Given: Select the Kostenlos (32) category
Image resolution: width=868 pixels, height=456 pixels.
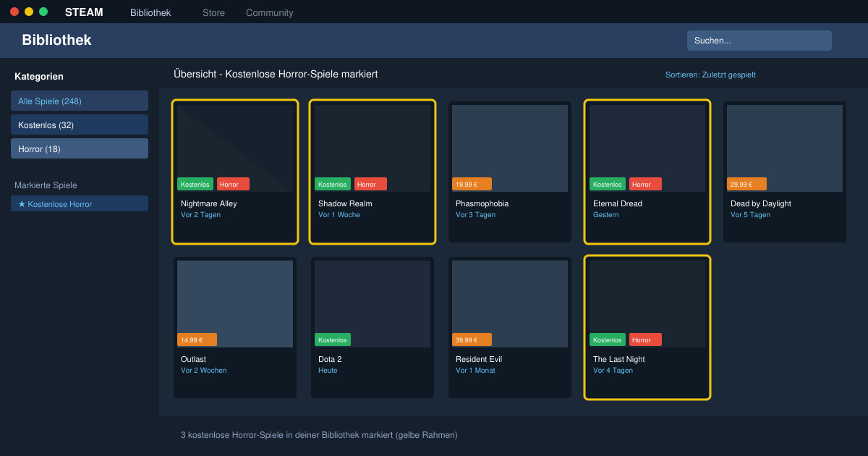Looking at the screenshot, I should tap(80, 124).
